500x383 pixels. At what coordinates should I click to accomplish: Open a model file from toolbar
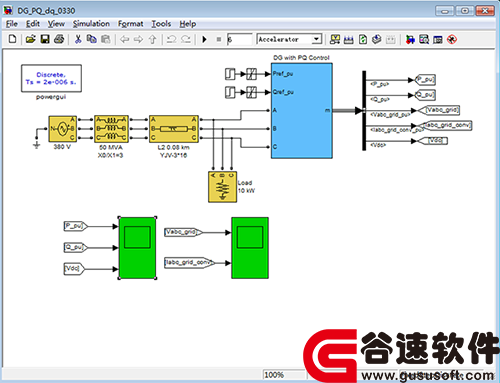tap(30, 39)
